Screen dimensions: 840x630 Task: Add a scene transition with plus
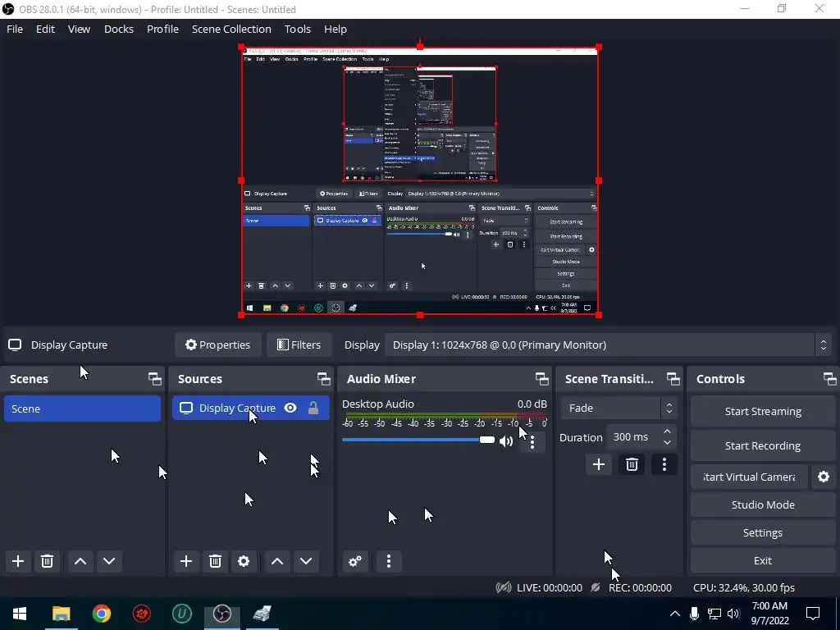(598, 464)
